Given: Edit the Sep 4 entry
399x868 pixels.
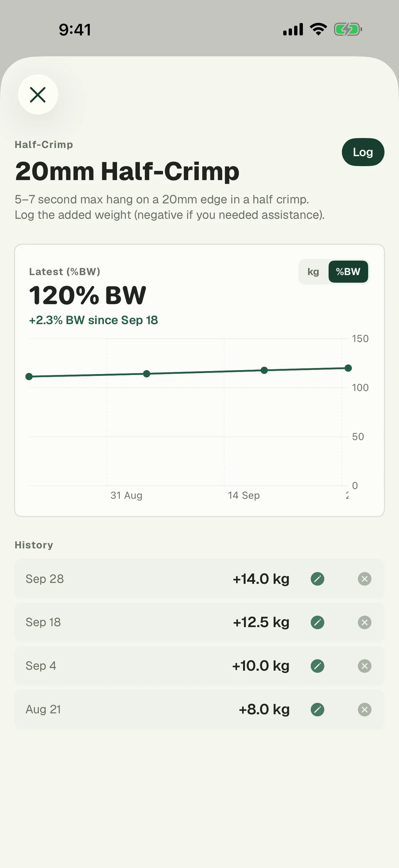Looking at the screenshot, I should [x=317, y=666].
